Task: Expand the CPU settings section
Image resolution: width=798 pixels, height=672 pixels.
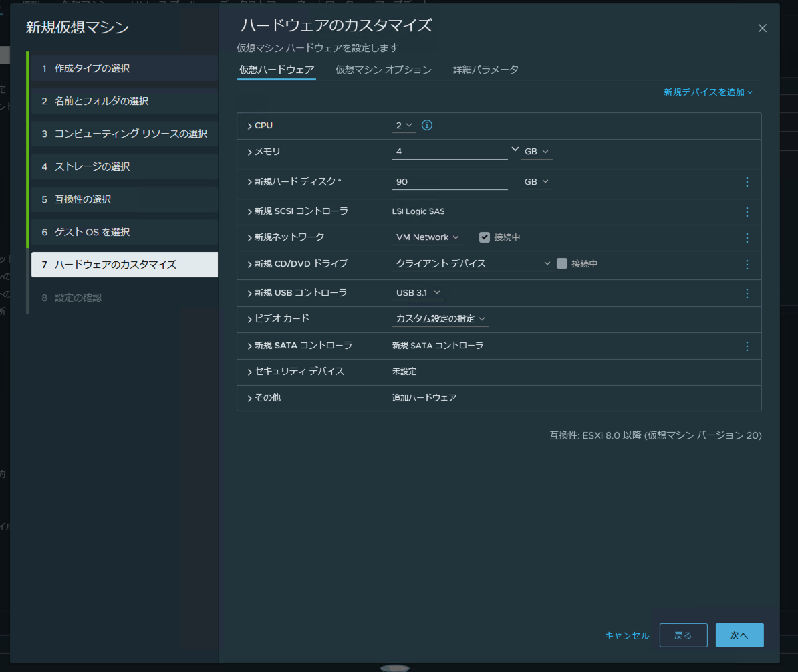Action: 249,125
